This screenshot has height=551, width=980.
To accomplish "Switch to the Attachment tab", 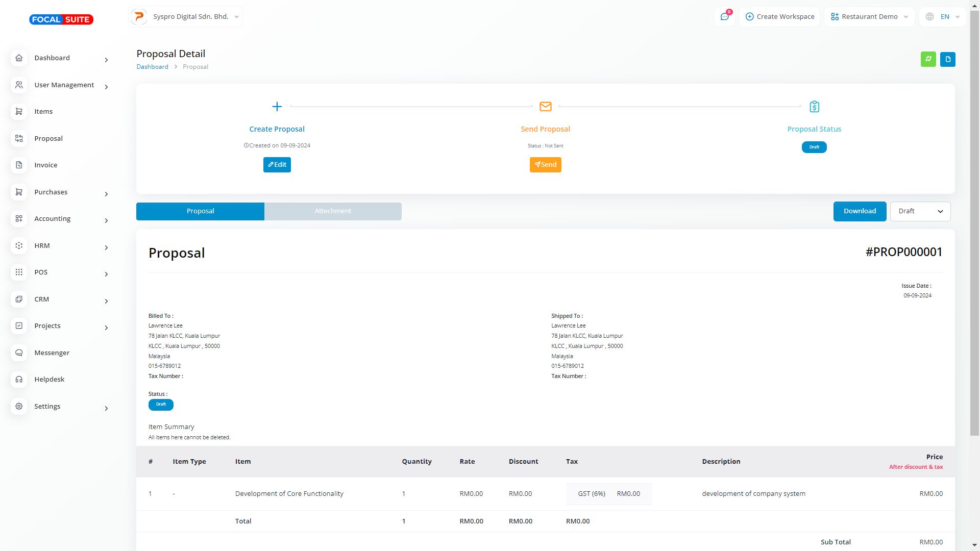I will 333,211.
